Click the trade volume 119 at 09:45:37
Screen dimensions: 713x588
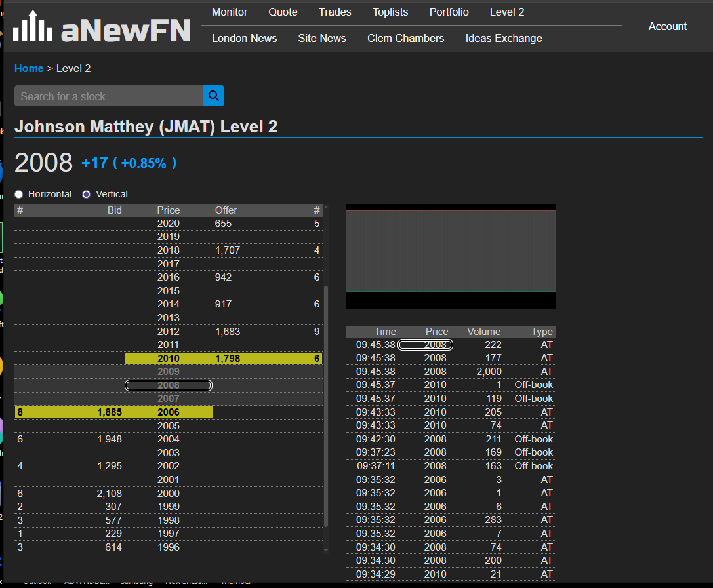click(x=493, y=399)
